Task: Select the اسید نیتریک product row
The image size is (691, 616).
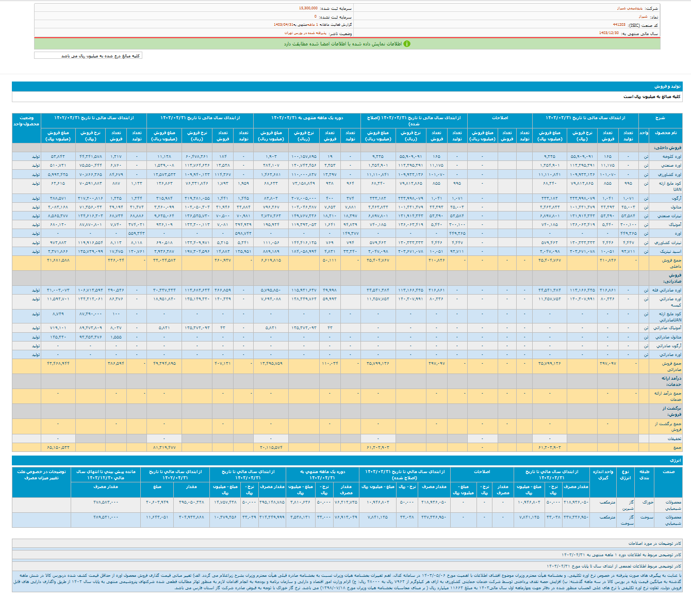Action: point(670,251)
